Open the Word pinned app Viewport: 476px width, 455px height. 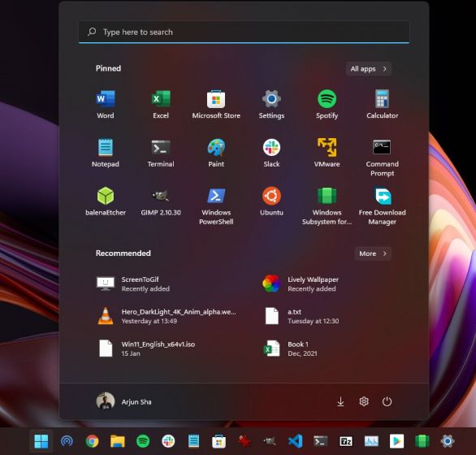coord(106,104)
